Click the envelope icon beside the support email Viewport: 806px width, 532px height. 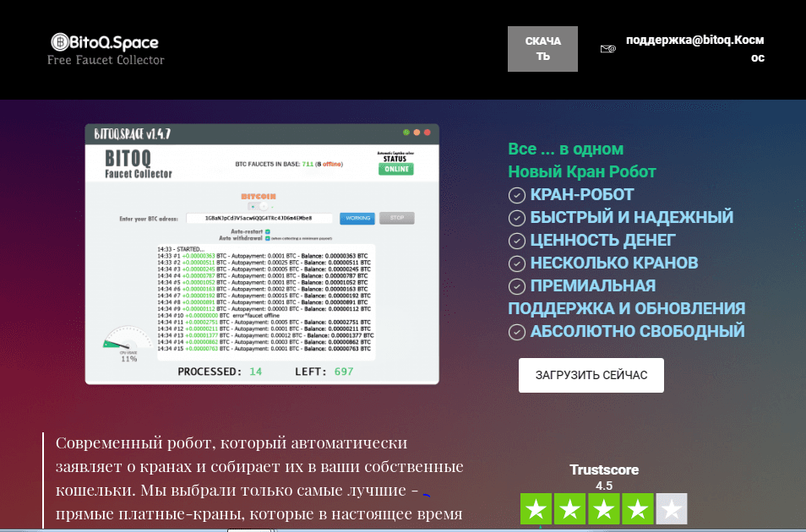[607, 48]
